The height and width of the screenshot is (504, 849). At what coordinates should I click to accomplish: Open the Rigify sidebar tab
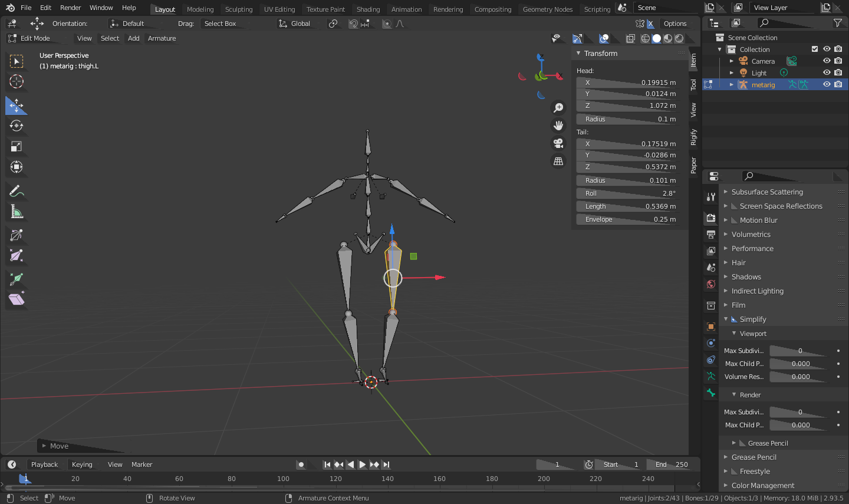point(693,137)
